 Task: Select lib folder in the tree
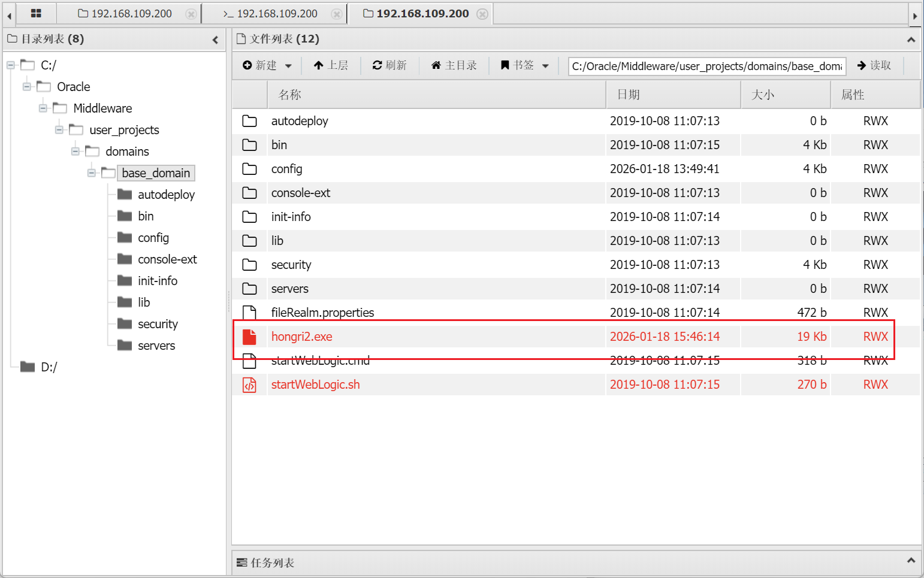click(x=144, y=302)
